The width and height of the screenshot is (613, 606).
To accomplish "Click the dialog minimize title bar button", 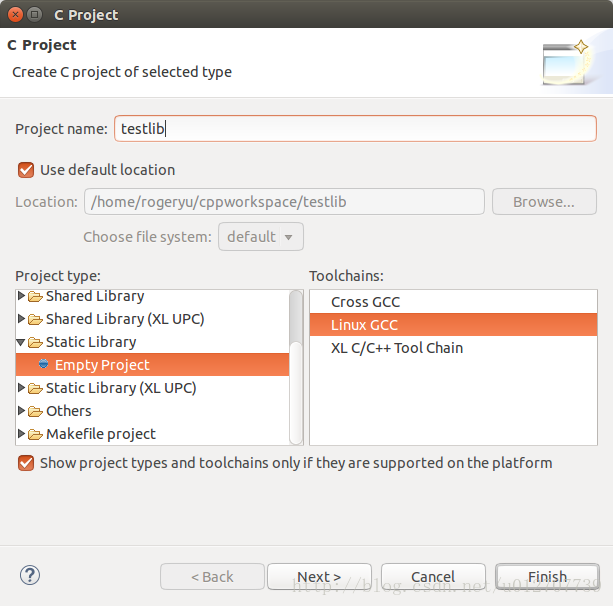I will (x=35, y=15).
